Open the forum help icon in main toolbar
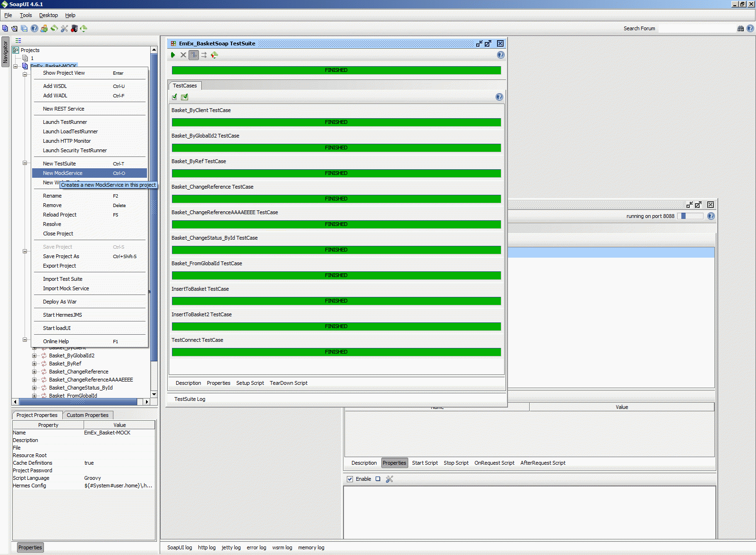Image resolution: width=756 pixels, height=555 pixels. click(x=34, y=28)
